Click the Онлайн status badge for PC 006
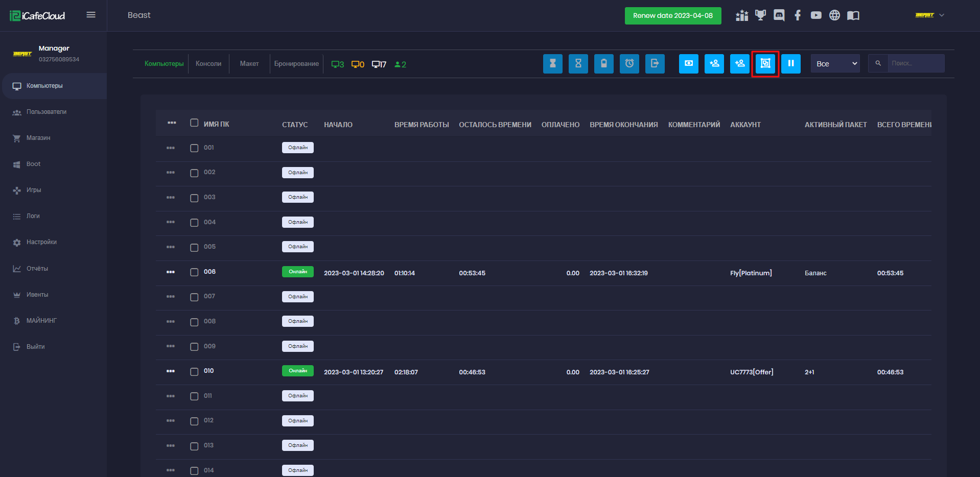The width and height of the screenshot is (980, 477). [298, 272]
